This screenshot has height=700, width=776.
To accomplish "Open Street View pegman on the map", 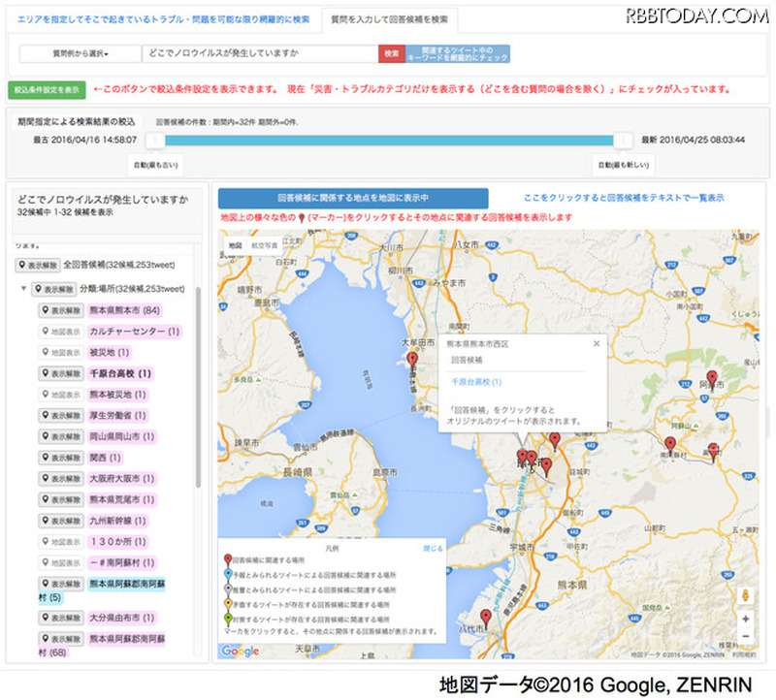I will pos(744,595).
